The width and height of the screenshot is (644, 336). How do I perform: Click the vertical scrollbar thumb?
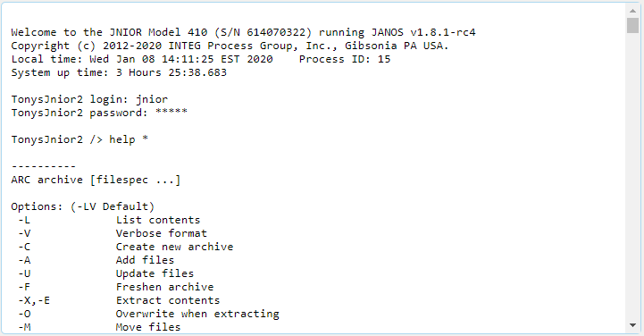pos(632,25)
